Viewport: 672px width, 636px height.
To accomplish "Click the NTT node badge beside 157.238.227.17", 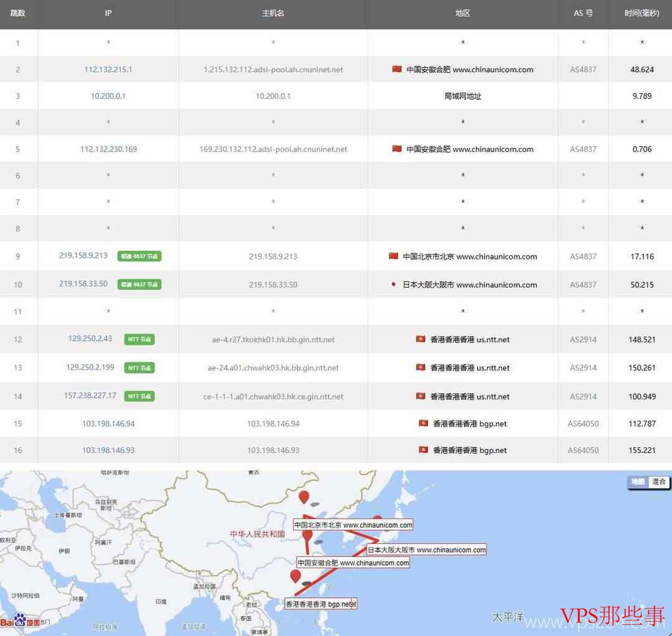I will tap(139, 396).
